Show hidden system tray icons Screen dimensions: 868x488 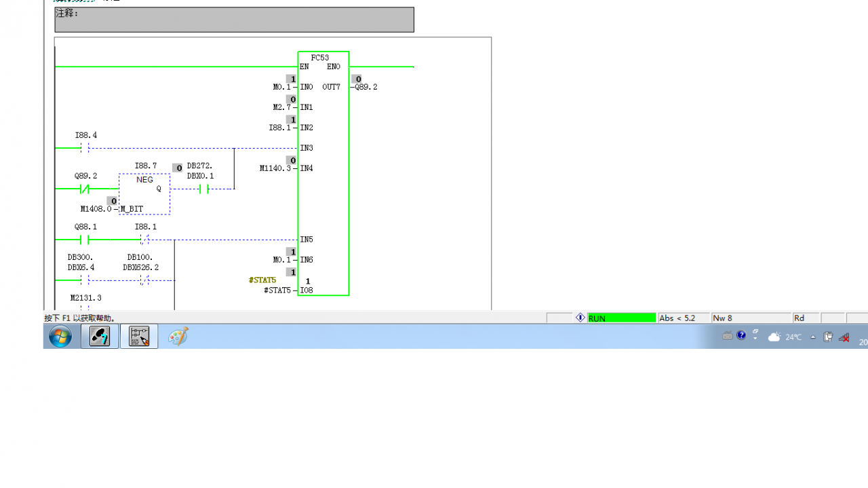pos(813,337)
